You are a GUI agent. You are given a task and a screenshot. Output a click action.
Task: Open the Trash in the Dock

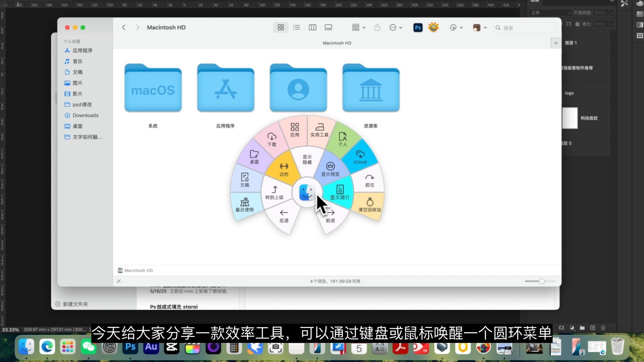pyautogui.click(x=617, y=346)
